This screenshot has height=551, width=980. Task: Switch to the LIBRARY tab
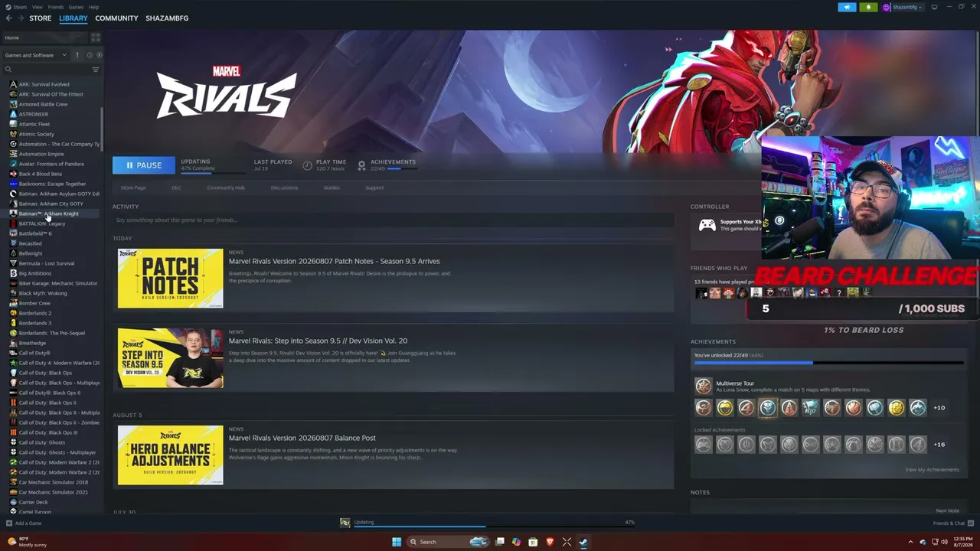coord(73,18)
